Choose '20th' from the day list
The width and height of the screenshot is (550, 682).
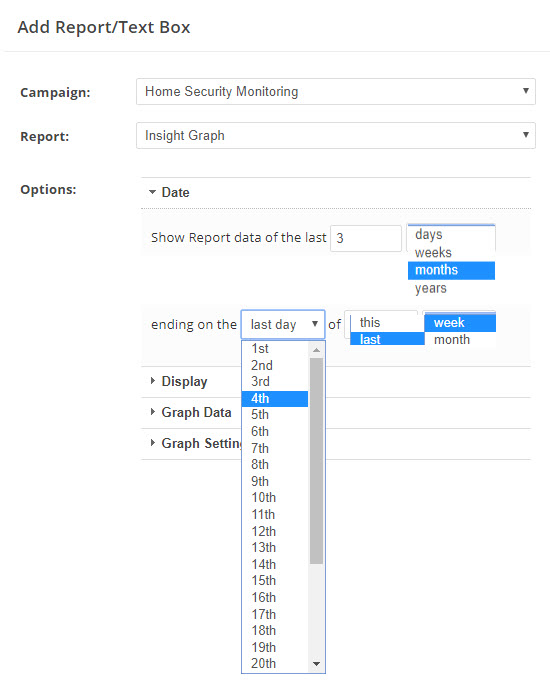point(275,664)
